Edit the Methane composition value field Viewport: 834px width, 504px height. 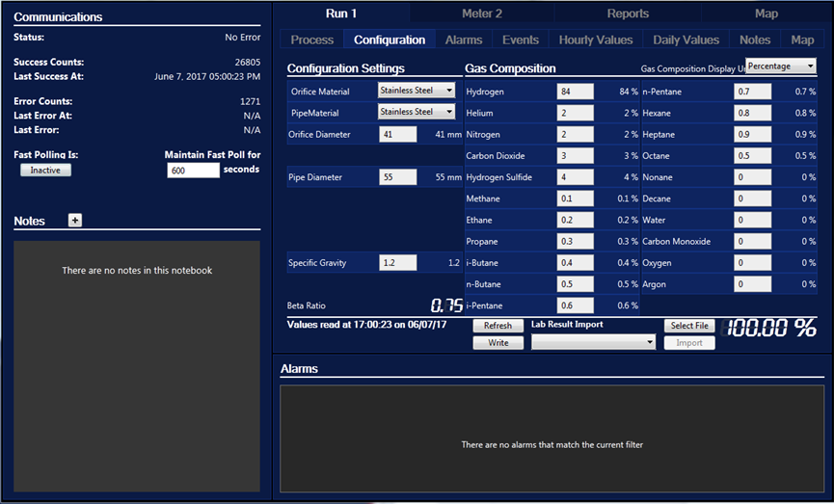[575, 199]
